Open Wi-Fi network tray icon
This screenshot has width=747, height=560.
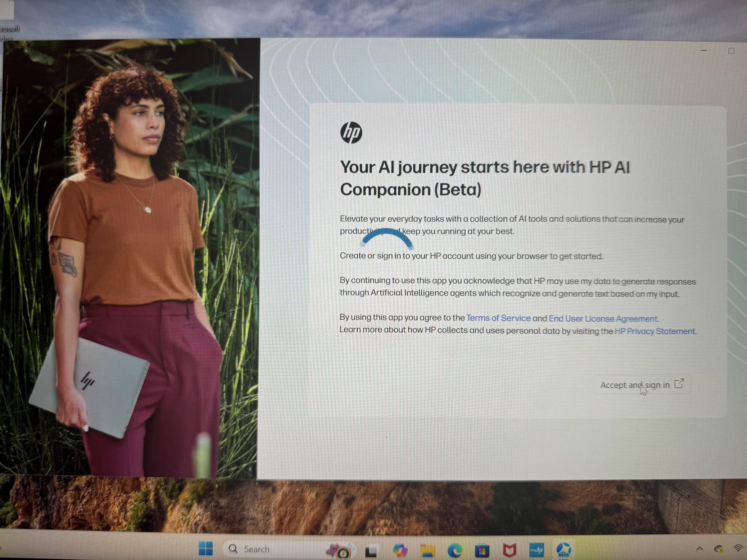(x=738, y=548)
